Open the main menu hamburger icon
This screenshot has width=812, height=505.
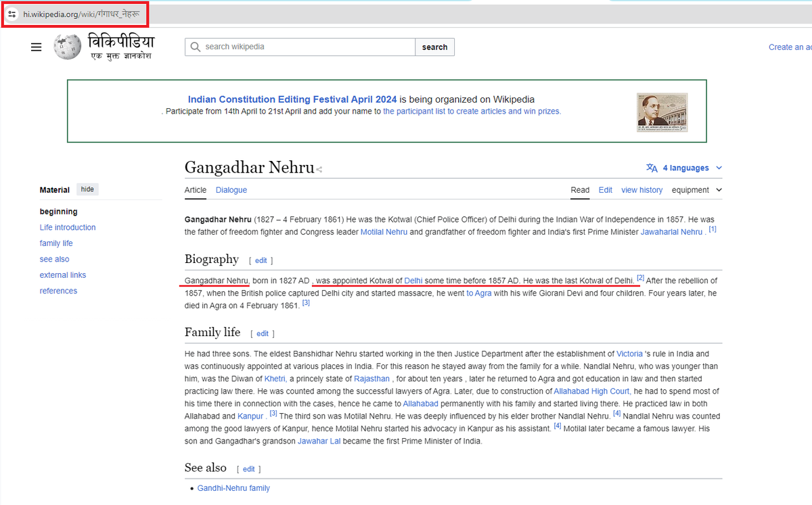(x=36, y=47)
